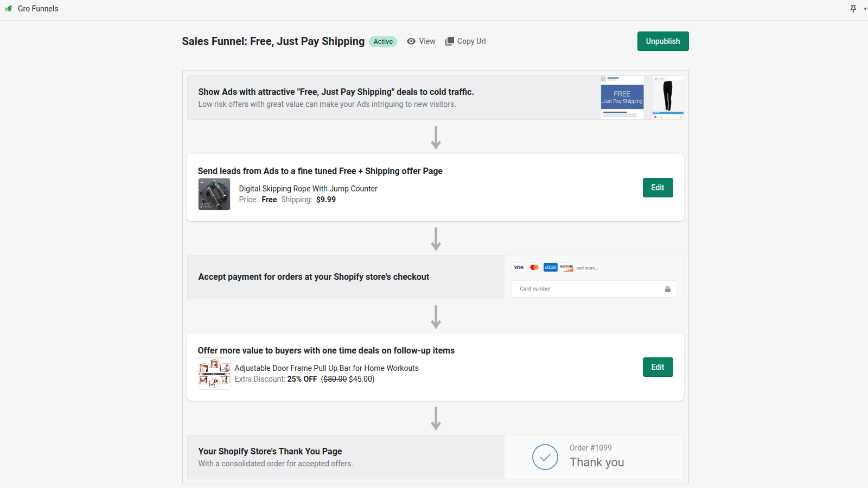Click the Mastercard payment icon

[x=534, y=267]
